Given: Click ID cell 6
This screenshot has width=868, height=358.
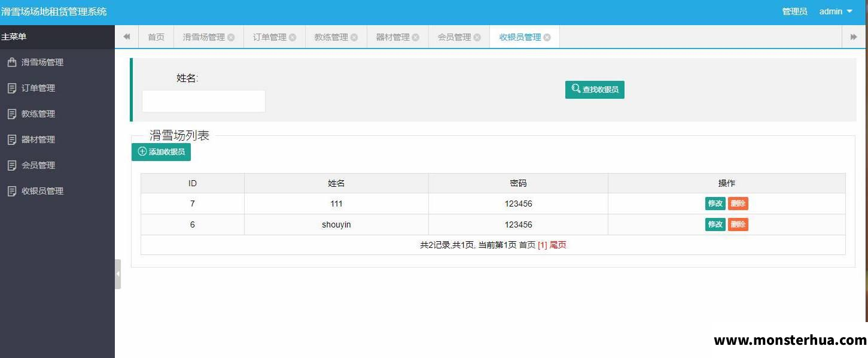Looking at the screenshot, I should coord(193,224).
